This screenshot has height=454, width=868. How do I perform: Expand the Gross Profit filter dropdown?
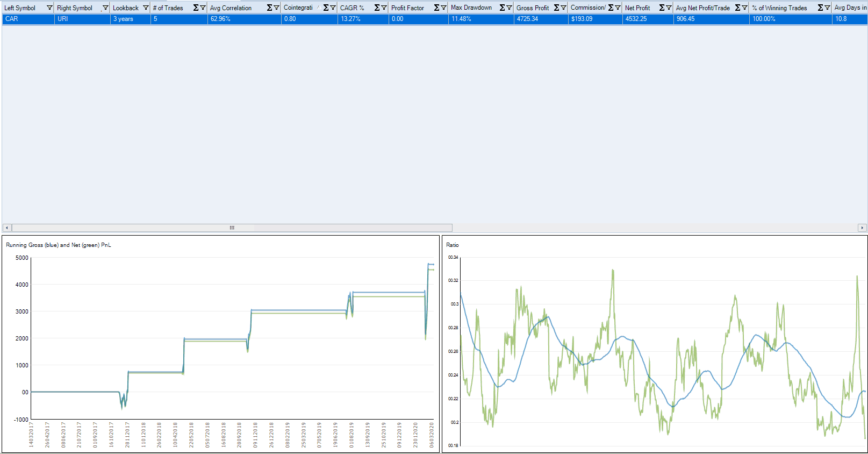[x=563, y=8]
